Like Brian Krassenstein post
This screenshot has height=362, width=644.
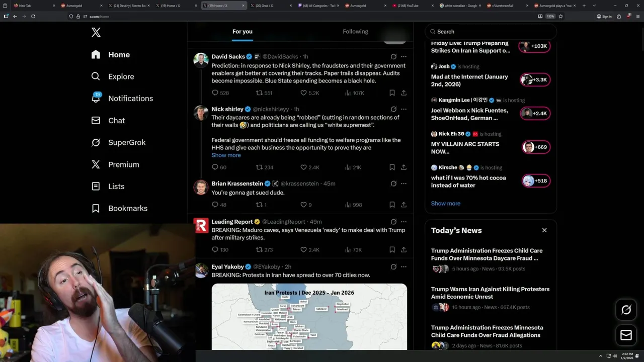click(306, 205)
